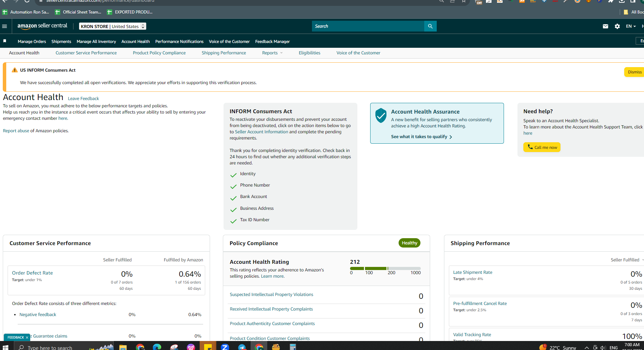Open the settings gear icon
The width and height of the screenshot is (644, 350).
click(617, 26)
